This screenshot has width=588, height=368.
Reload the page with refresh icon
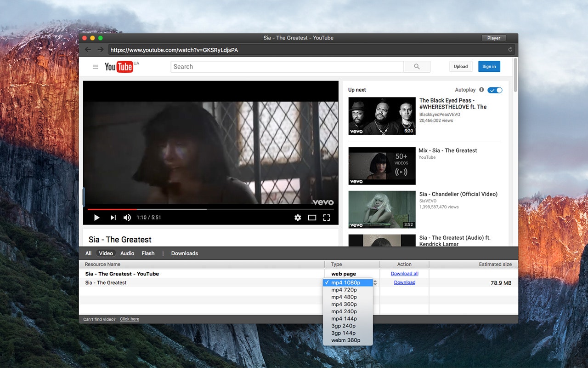point(510,50)
